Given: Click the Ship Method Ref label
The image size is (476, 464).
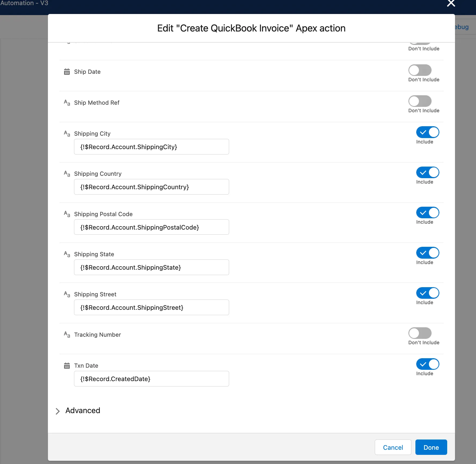Looking at the screenshot, I should (x=97, y=103).
